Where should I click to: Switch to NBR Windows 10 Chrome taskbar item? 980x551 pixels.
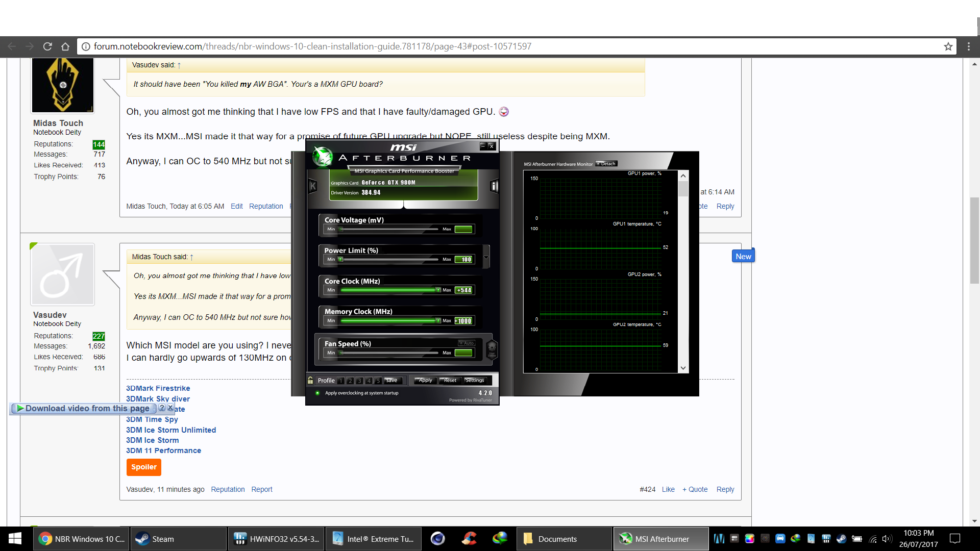pos(82,539)
